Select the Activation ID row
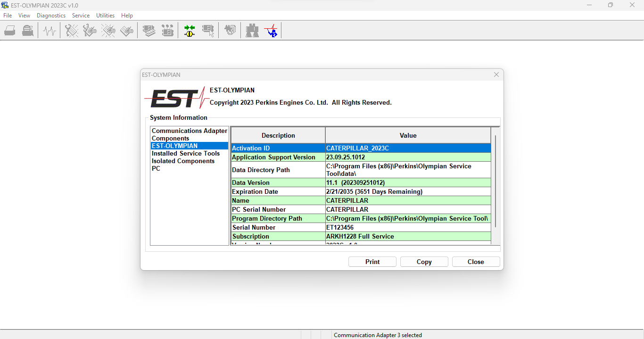 pos(361,148)
